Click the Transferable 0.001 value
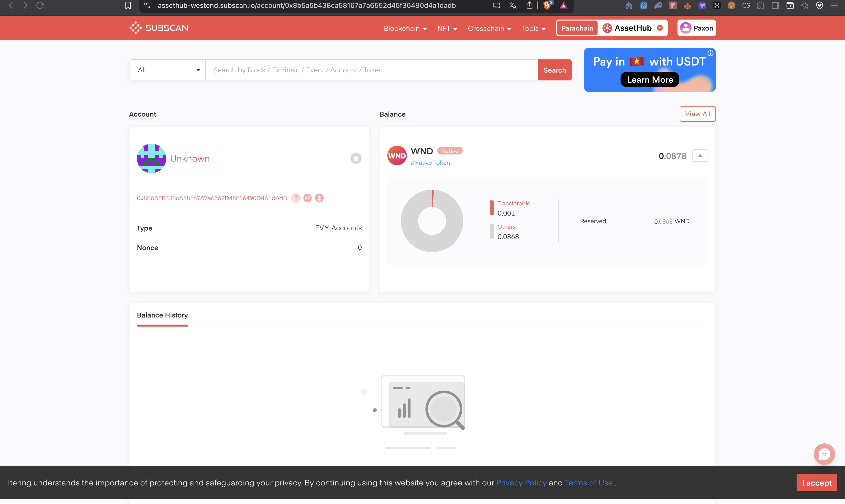845x504 pixels. tap(506, 213)
